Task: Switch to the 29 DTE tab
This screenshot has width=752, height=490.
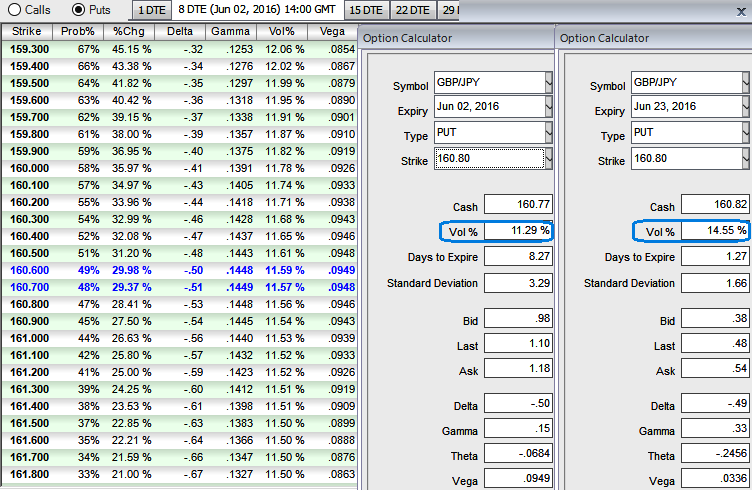Action: 449,10
